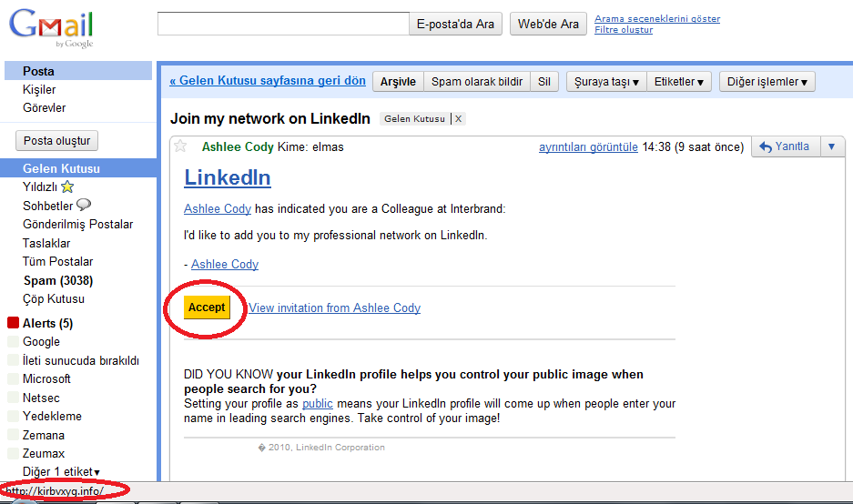Open the Filtre oluştur link
Screen dimensions: 853x504
coord(624,30)
